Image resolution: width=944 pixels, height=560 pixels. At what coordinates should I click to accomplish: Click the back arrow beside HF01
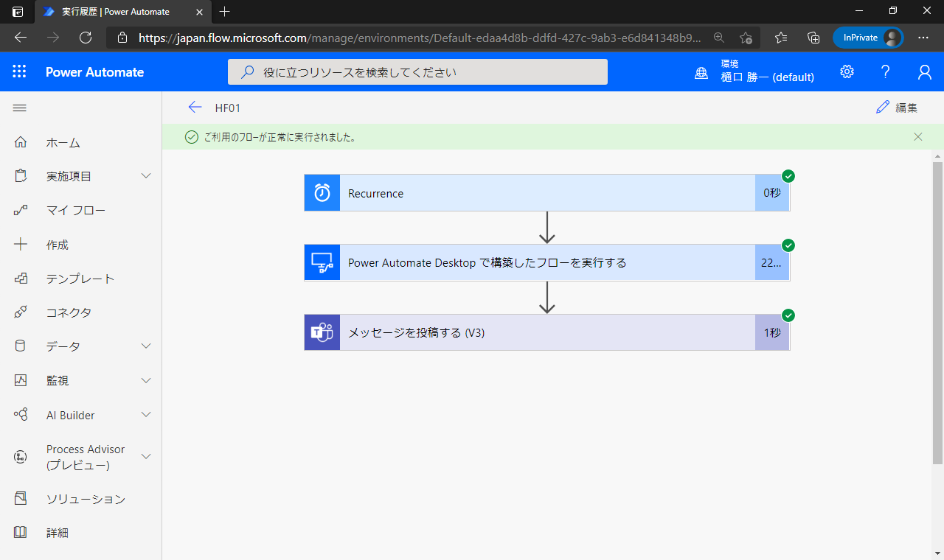(195, 108)
